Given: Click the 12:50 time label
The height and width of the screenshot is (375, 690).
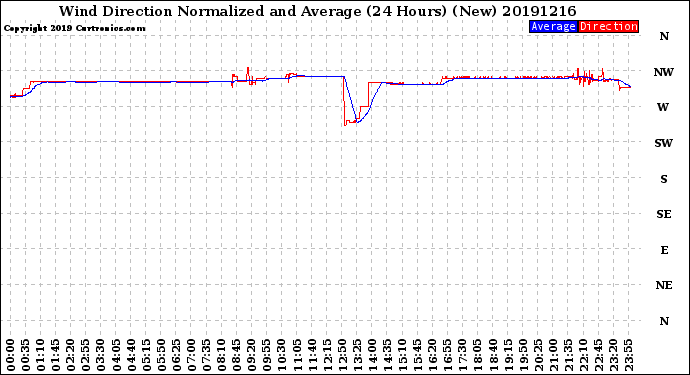Looking at the screenshot, I should tap(342, 355).
